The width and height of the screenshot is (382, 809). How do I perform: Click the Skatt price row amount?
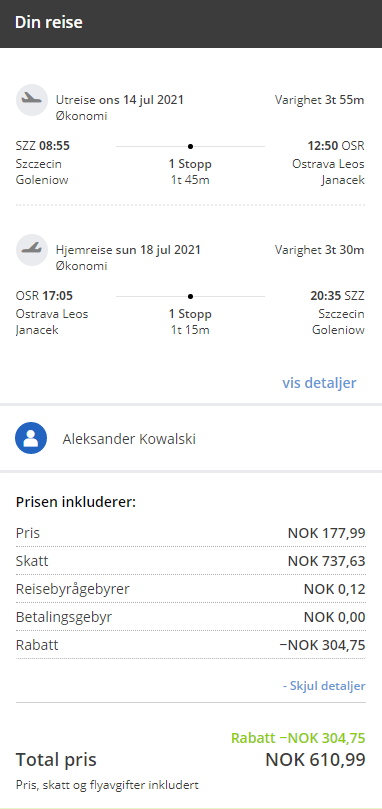326,561
